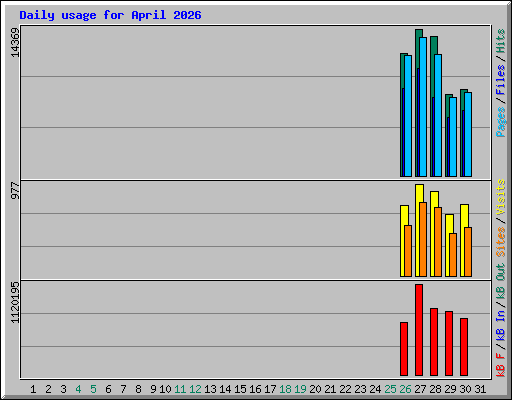The image size is (512, 400).
Task: Click the 'Hits' legend label
Action: [x=500, y=41]
